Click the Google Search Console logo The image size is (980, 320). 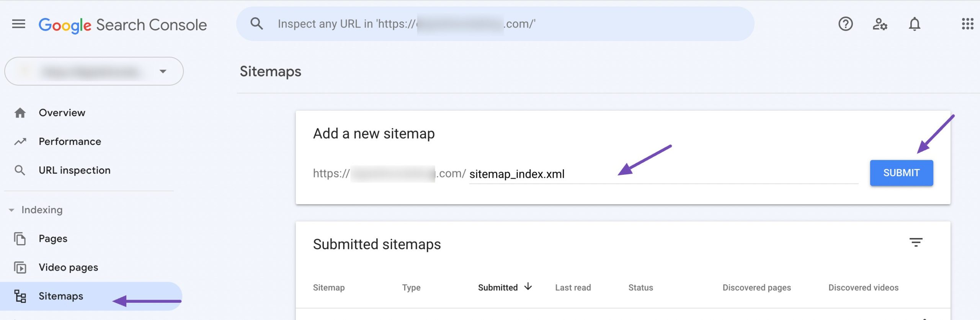point(122,24)
